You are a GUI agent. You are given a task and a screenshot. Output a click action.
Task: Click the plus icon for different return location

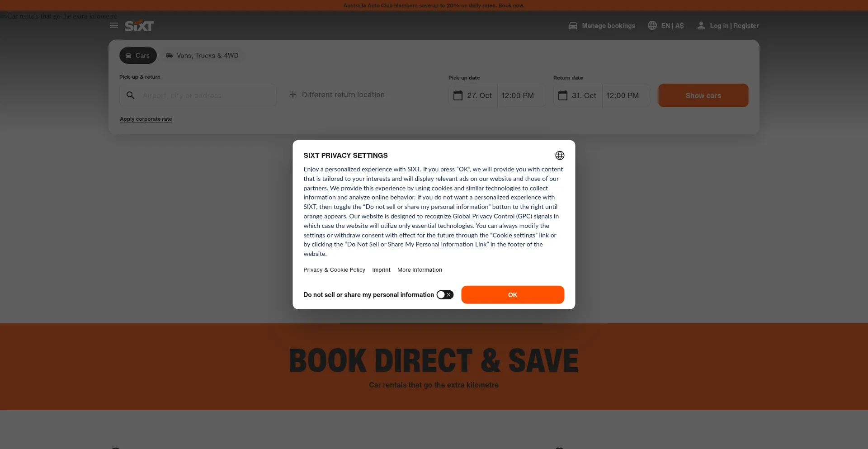293,95
